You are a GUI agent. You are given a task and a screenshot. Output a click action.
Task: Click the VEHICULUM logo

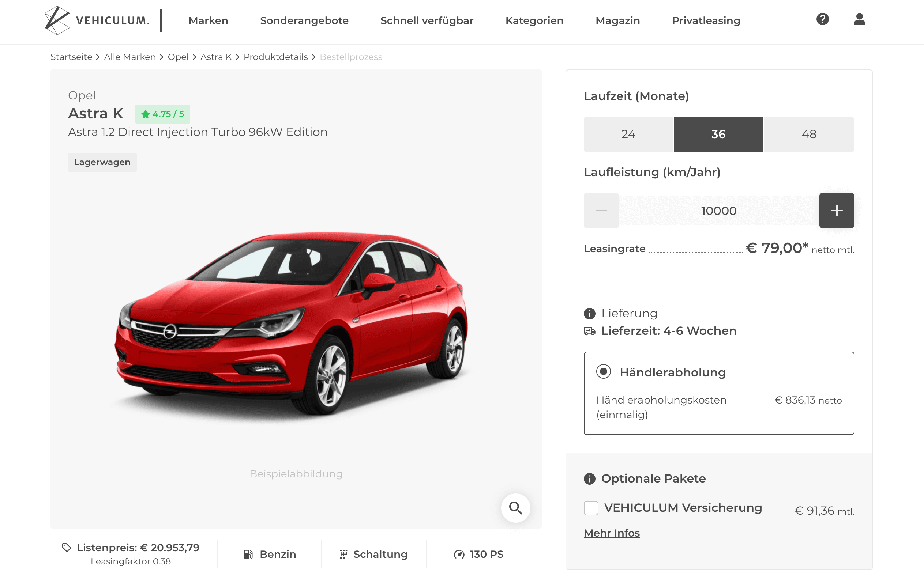pyautogui.click(x=97, y=20)
